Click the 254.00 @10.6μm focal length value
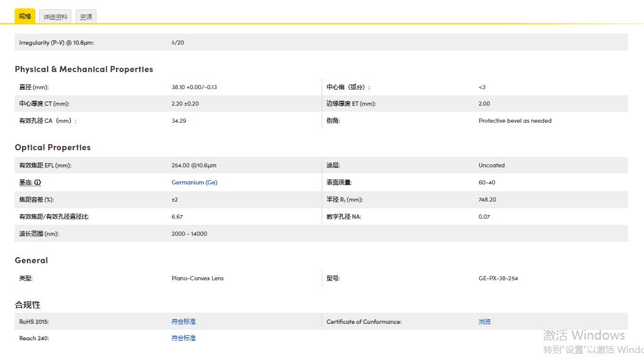 tap(194, 166)
